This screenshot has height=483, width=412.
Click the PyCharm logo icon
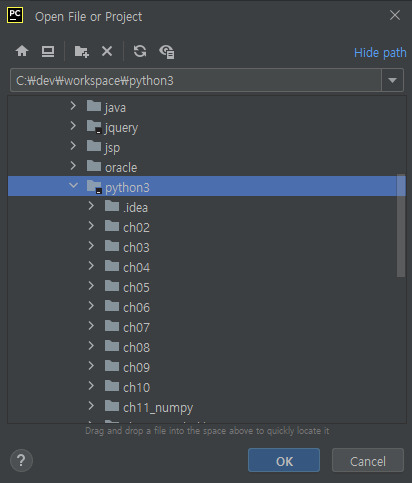tap(15, 15)
